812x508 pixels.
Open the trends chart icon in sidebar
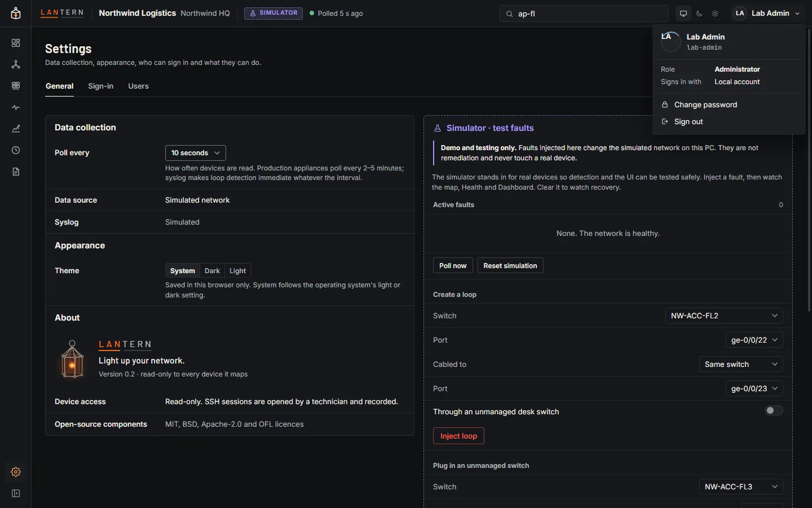click(x=16, y=129)
